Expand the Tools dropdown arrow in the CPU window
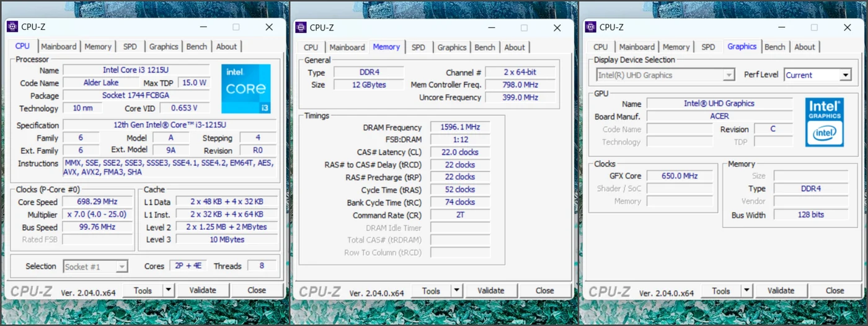 tap(169, 290)
